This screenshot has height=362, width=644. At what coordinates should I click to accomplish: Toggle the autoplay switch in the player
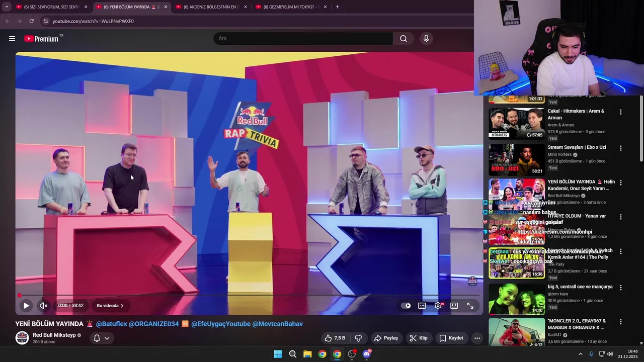click(406, 305)
